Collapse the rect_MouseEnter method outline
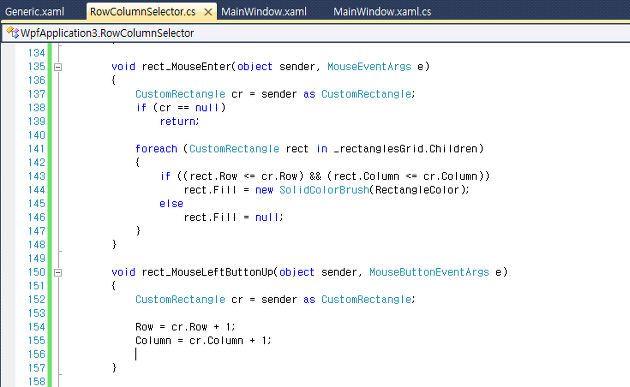 pyautogui.click(x=58, y=67)
